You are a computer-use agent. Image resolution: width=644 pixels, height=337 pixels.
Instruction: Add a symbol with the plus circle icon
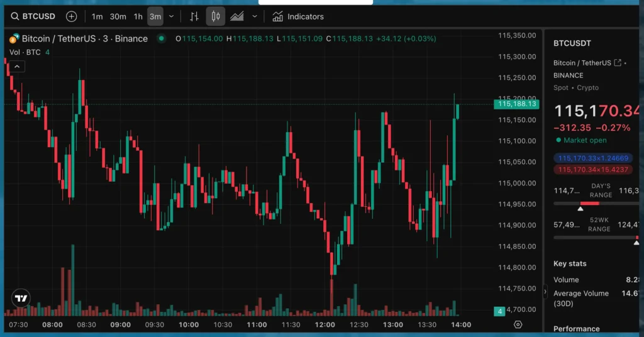[x=71, y=16]
